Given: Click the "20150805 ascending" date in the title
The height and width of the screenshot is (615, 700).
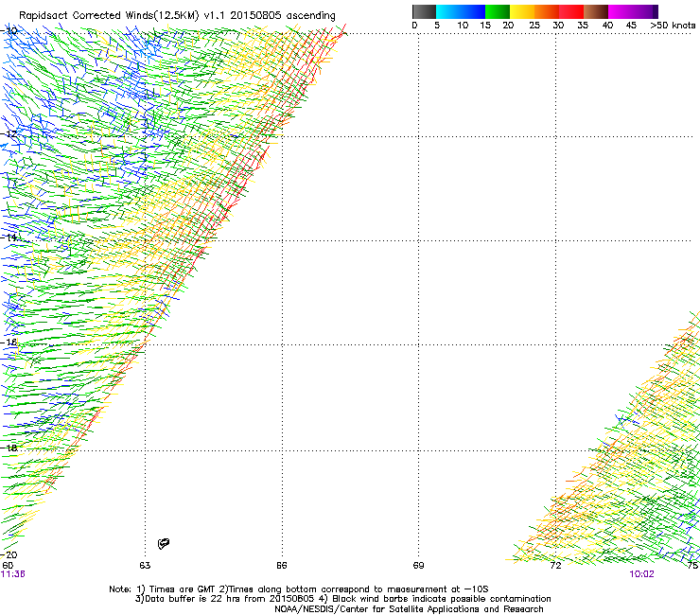Looking at the screenshot, I should tap(283, 16).
